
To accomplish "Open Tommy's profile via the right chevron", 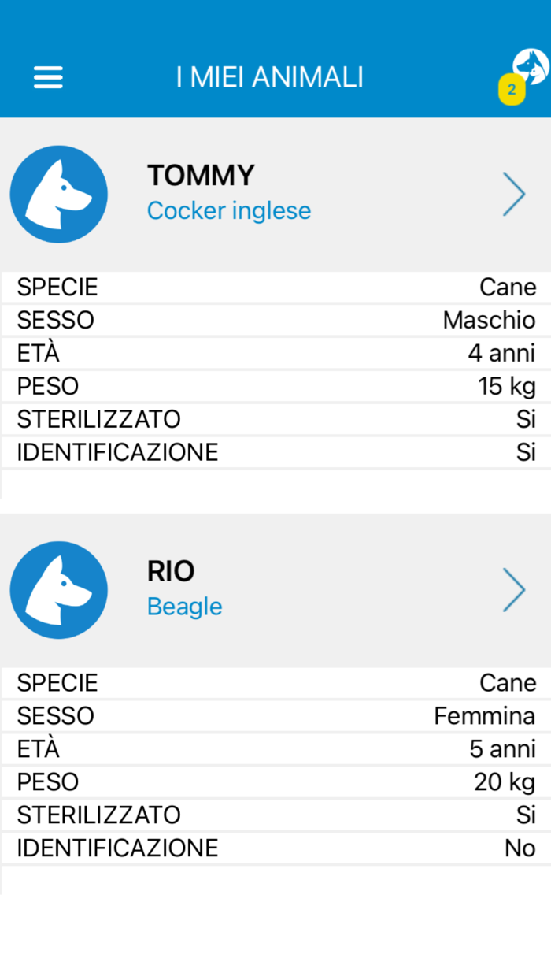I will click(514, 194).
